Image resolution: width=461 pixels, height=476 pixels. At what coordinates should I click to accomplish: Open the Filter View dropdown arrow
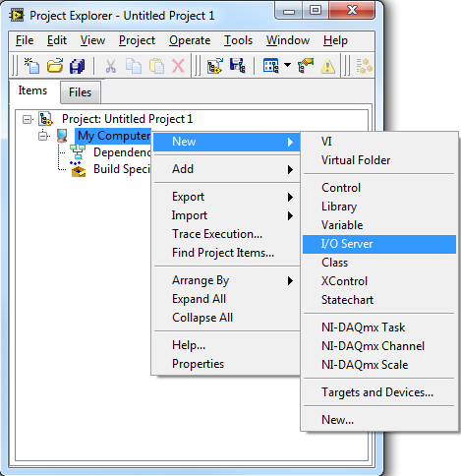[287, 65]
